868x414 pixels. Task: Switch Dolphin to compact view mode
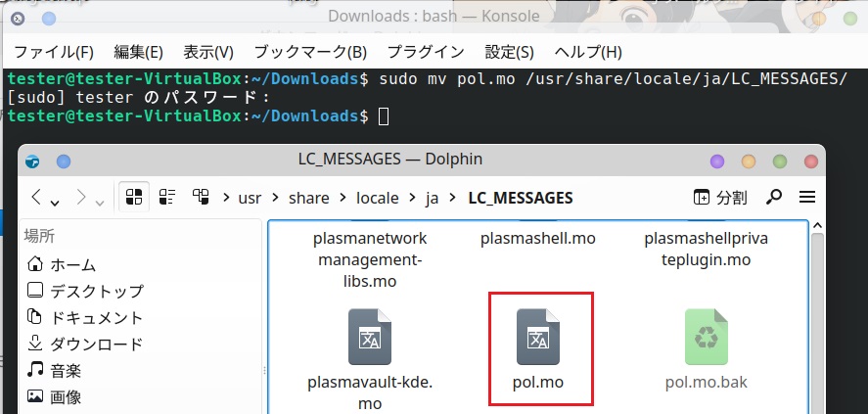click(x=167, y=197)
